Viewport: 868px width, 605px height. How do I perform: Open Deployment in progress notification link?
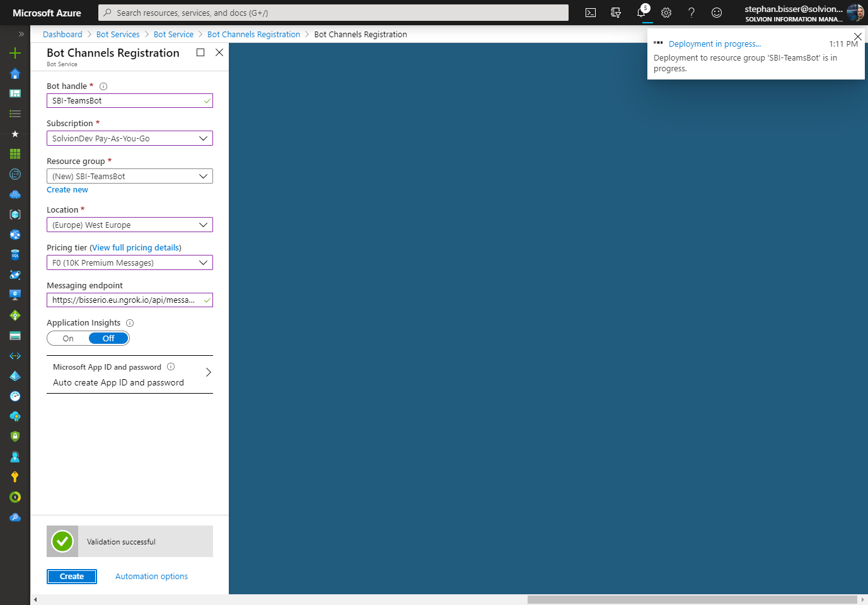coord(715,44)
